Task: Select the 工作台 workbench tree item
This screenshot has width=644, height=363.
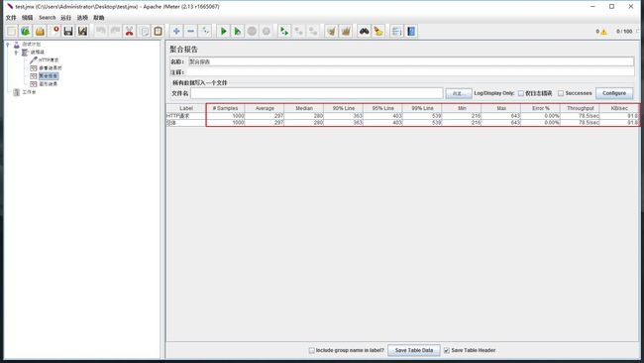Action: pos(29,92)
